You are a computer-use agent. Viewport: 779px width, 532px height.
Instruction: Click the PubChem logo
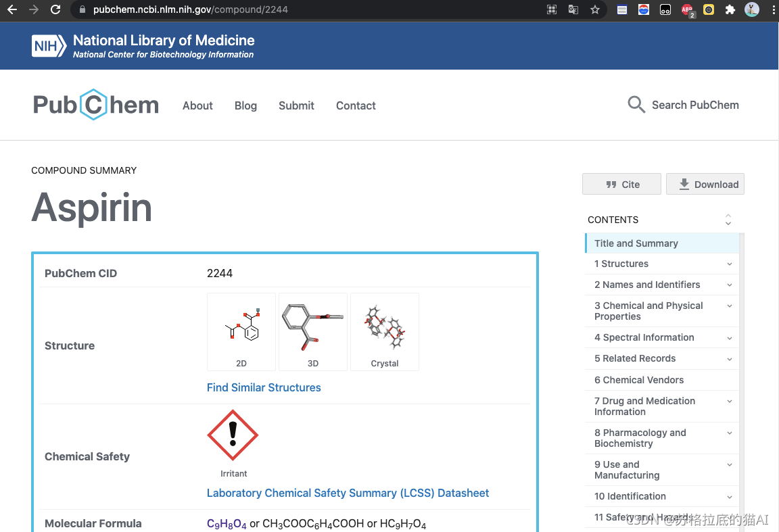96,105
